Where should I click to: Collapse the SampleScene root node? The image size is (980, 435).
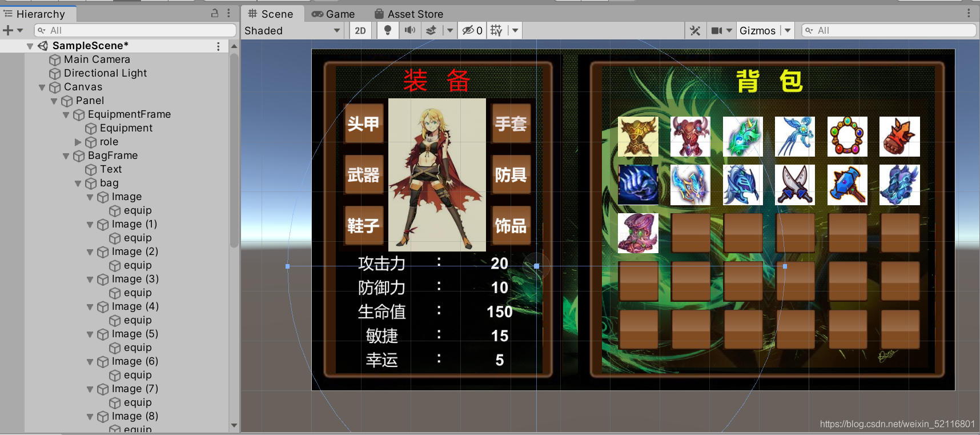(30, 46)
